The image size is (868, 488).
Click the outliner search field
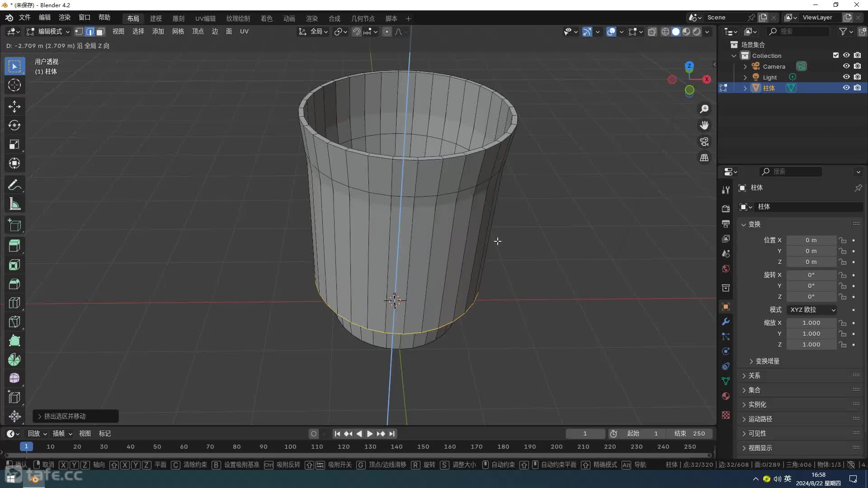click(x=798, y=32)
